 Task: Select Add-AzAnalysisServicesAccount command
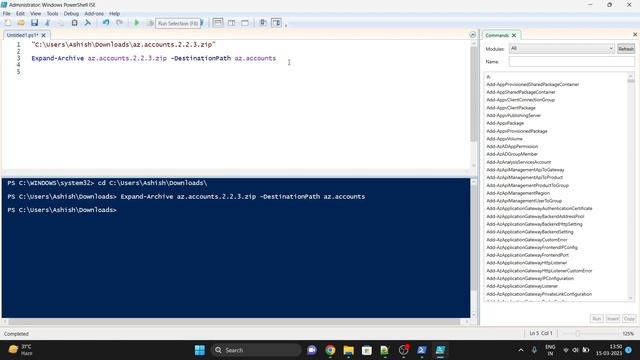pos(518,162)
